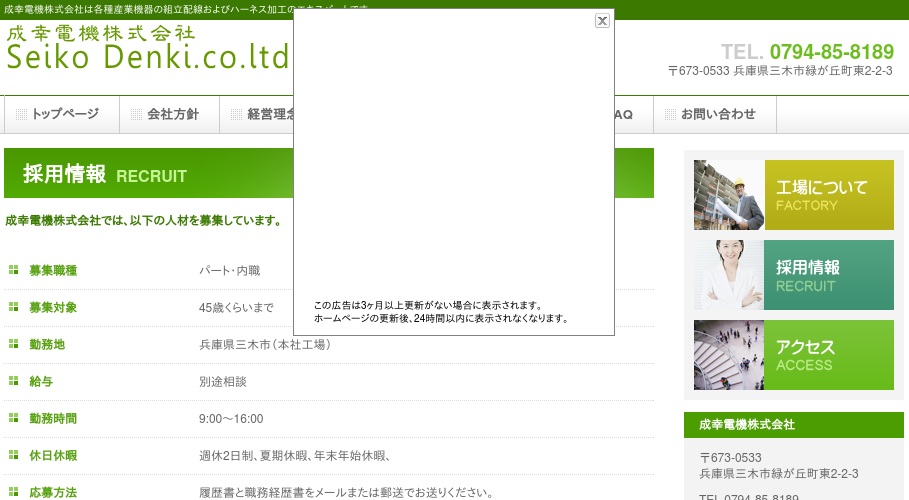Click the phone number 0794-85-8189 in the header
The image size is (909, 500).
[832, 52]
